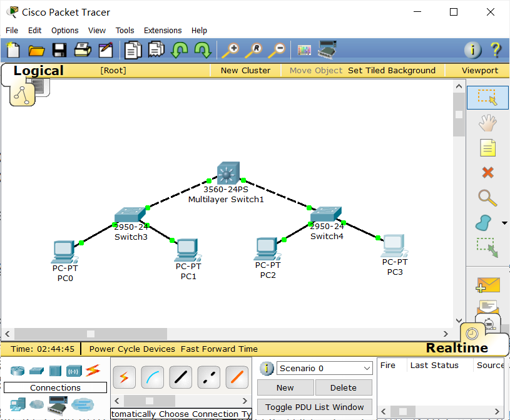This screenshot has width=510, height=420.
Task: Select the Inspect magnifier tool
Action: point(487,198)
